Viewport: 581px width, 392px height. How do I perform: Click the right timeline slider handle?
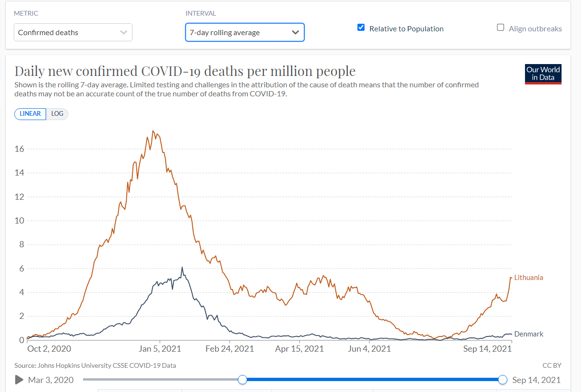coord(503,380)
